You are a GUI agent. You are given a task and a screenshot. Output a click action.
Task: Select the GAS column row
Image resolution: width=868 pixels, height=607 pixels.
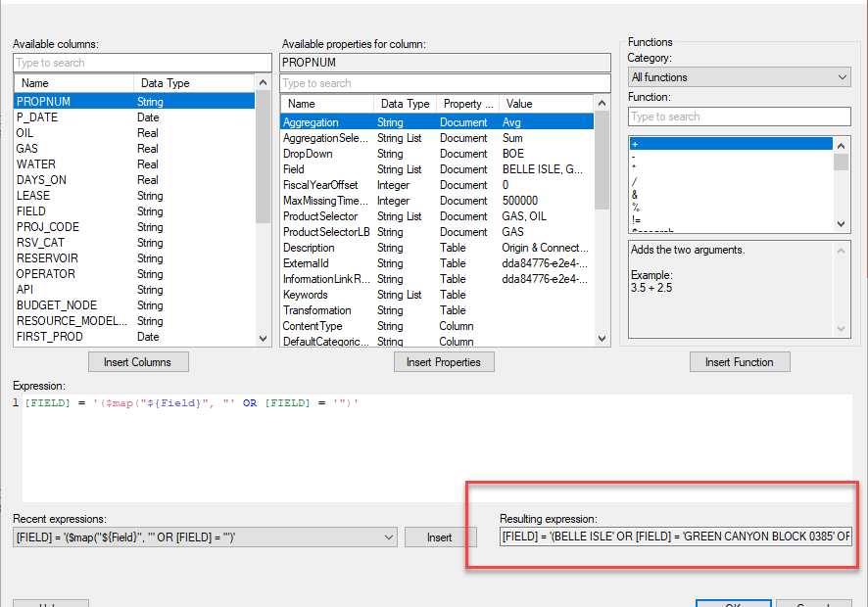134,148
